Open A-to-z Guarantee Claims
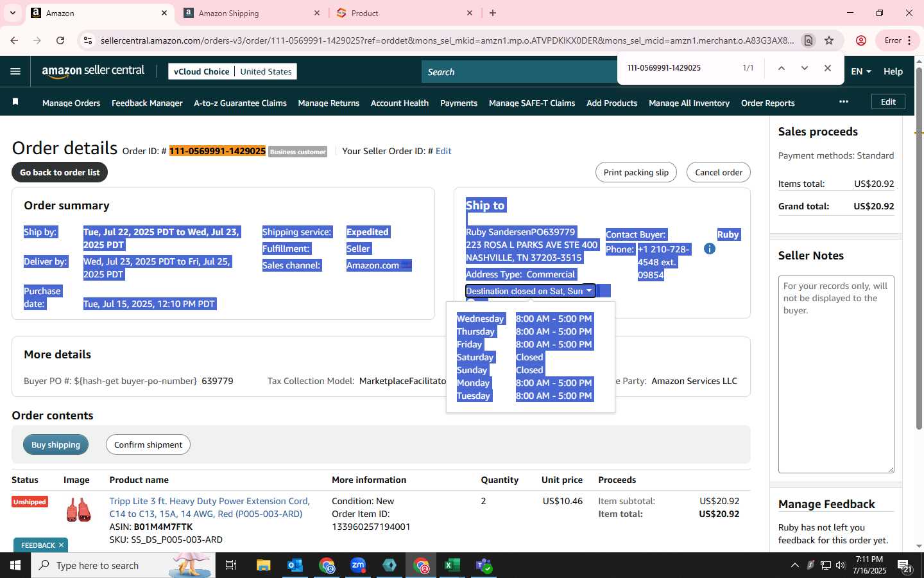 240,103
